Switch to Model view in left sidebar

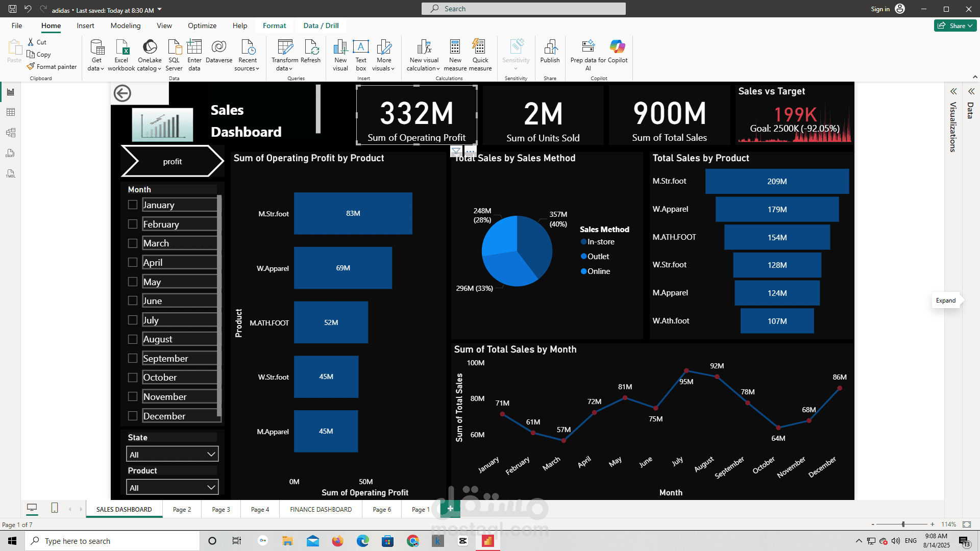pyautogui.click(x=11, y=133)
